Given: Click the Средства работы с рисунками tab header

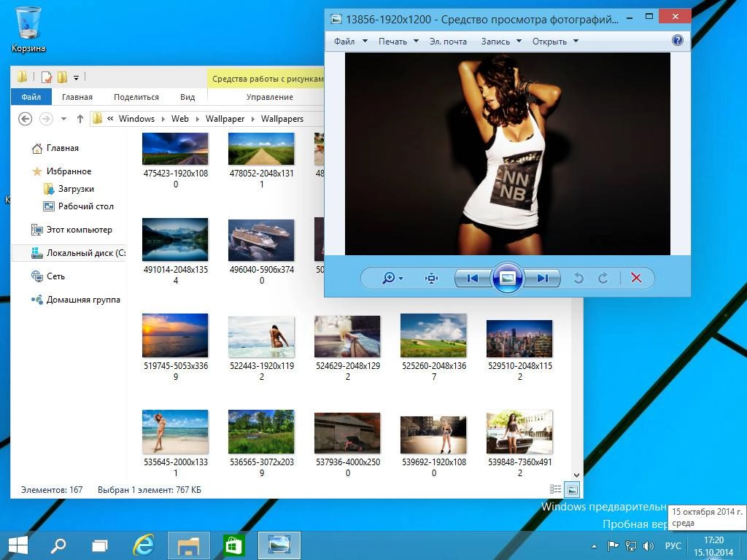Looking at the screenshot, I should (267, 79).
